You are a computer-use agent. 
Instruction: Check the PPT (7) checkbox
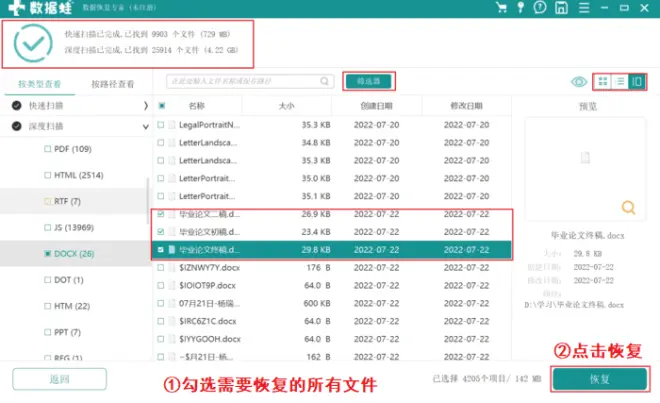tap(48, 332)
